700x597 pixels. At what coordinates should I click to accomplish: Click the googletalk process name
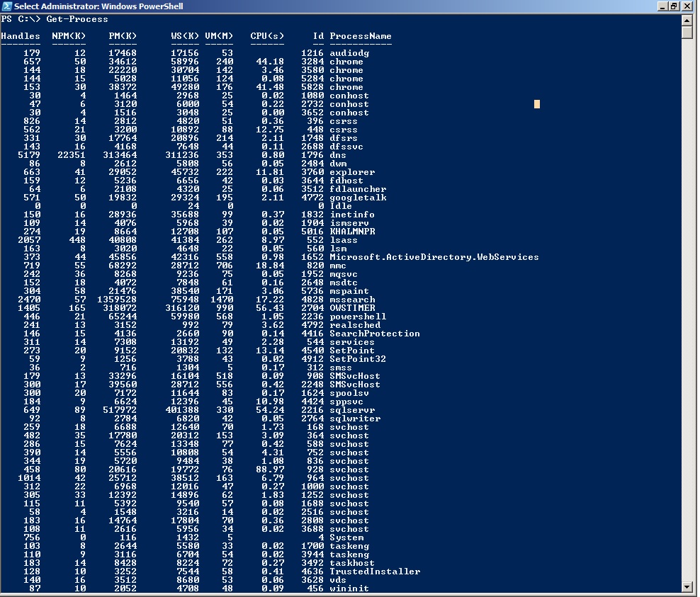tap(358, 197)
